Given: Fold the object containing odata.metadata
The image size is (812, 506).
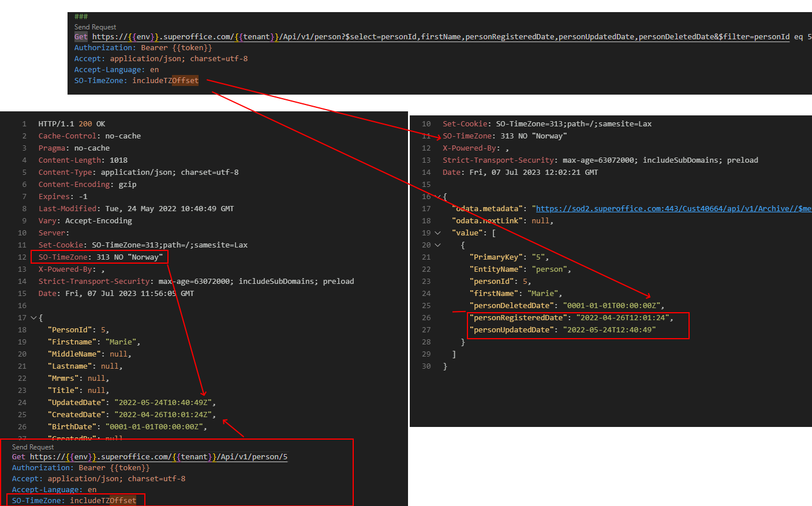Looking at the screenshot, I should coord(439,197).
